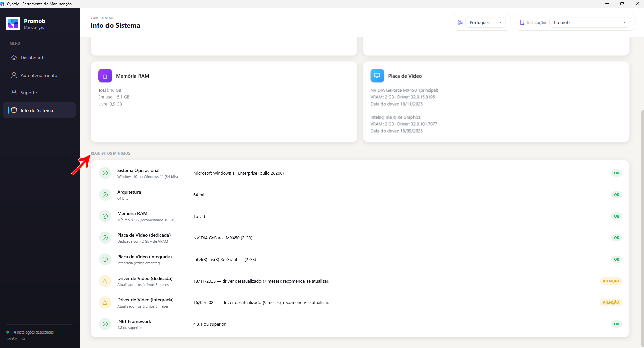Click the Promob dropdown arrow
This screenshot has height=348, width=644.
click(x=625, y=22)
